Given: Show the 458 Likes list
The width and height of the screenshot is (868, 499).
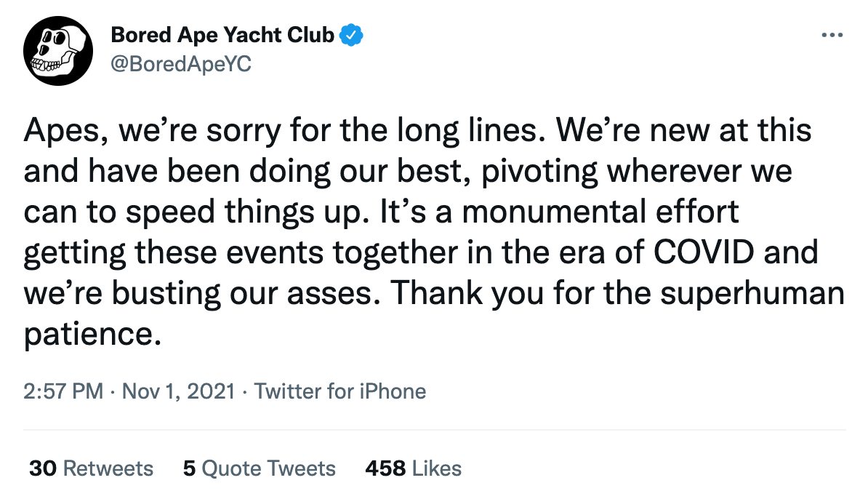Looking at the screenshot, I should click(413, 468).
